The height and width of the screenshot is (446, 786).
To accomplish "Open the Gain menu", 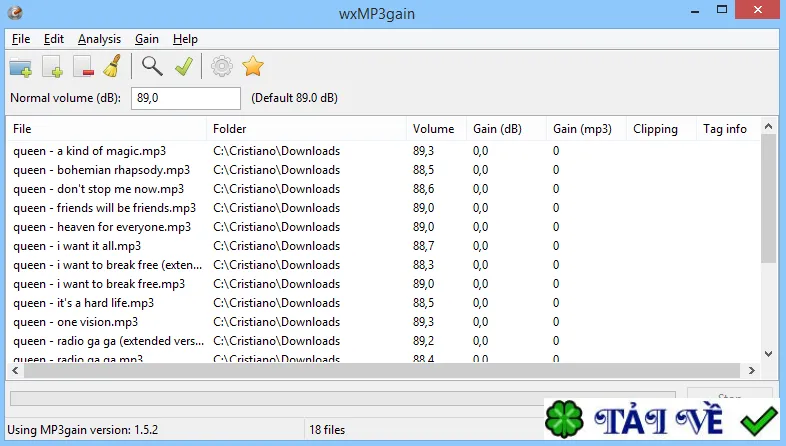I will tap(146, 39).
